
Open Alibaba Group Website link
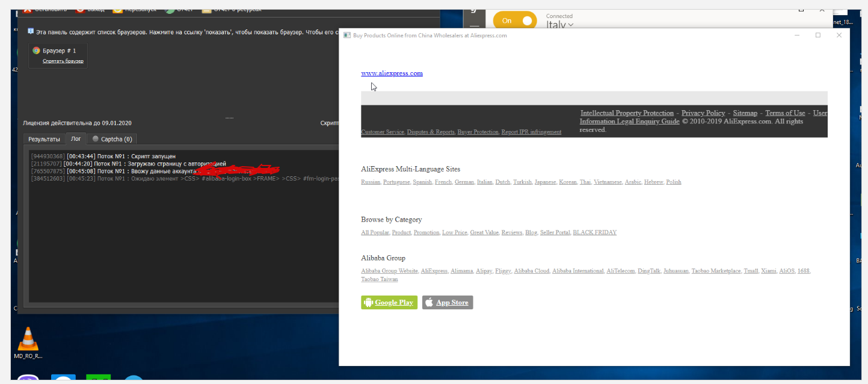(x=389, y=271)
